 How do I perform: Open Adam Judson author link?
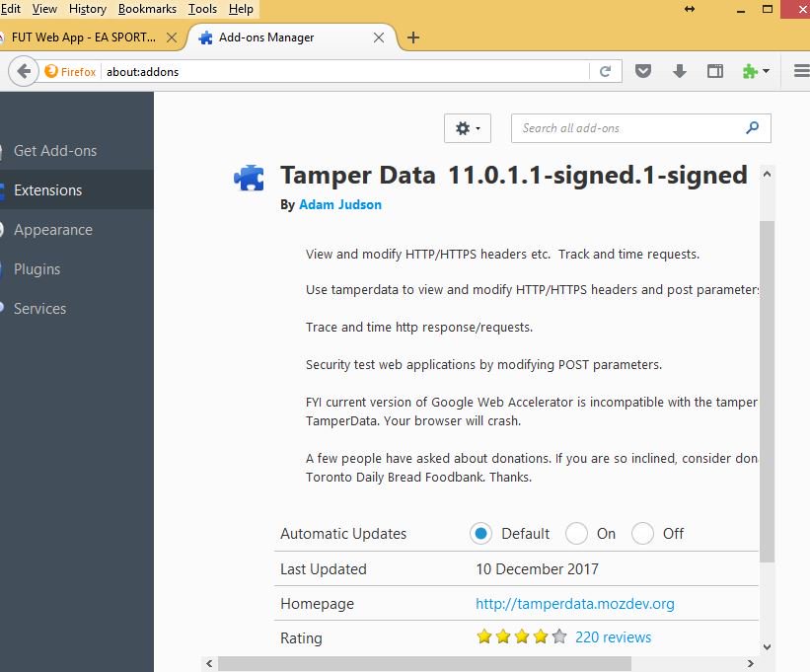pos(340,204)
